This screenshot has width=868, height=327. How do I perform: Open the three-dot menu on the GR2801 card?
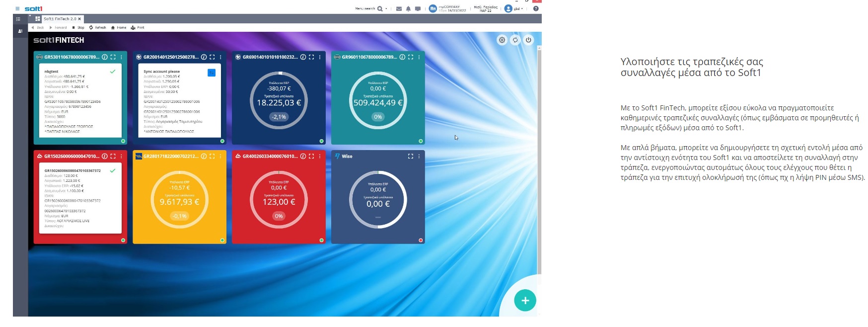220,156
